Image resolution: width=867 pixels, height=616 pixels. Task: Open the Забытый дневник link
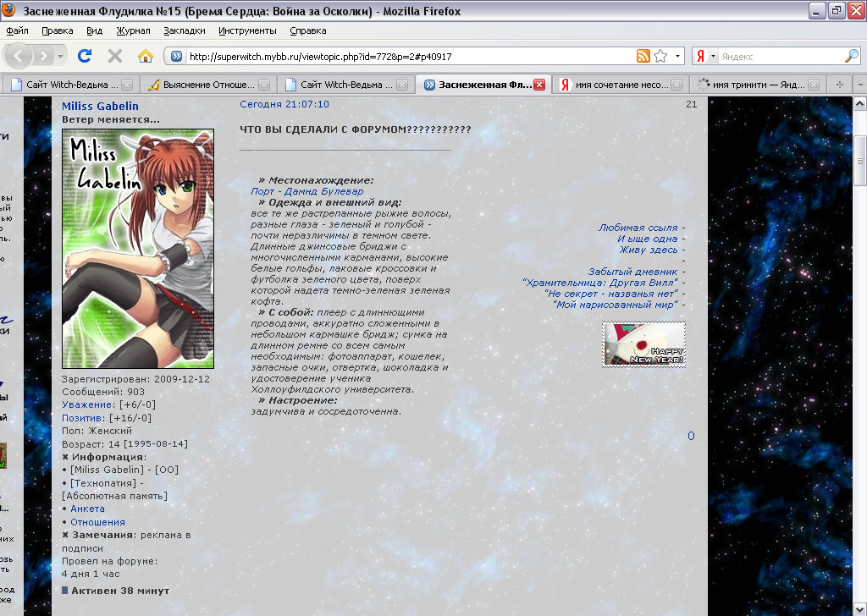click(x=632, y=272)
